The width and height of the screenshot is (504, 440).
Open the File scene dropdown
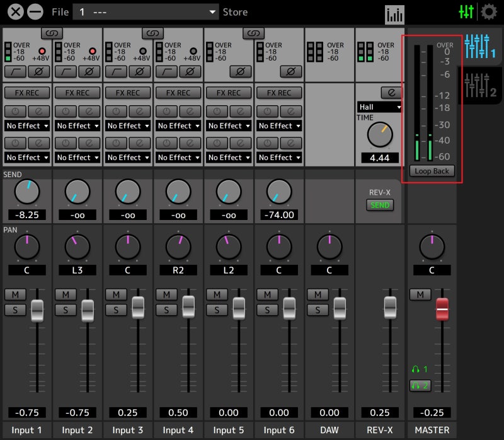pos(146,12)
